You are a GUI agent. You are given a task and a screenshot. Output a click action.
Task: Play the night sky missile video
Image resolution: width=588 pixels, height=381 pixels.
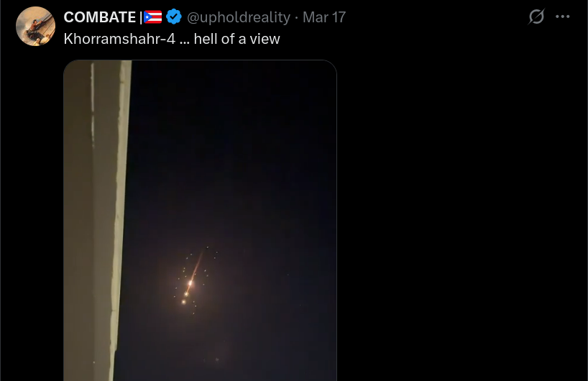[x=201, y=221]
